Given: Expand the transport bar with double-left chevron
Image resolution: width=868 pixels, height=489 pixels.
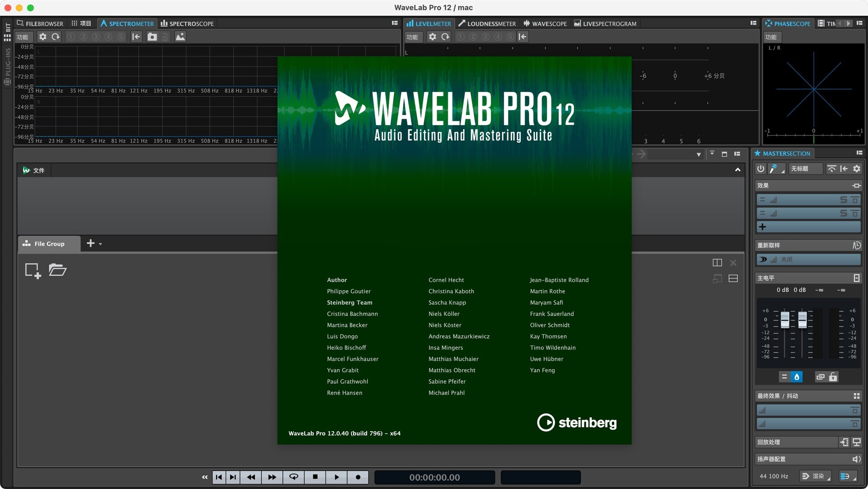Looking at the screenshot, I should point(205,477).
